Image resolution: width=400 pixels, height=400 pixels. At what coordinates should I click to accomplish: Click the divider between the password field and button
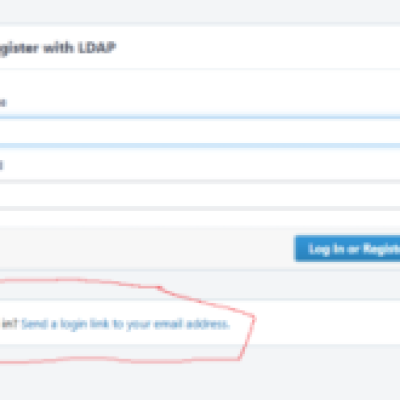pos(200,209)
